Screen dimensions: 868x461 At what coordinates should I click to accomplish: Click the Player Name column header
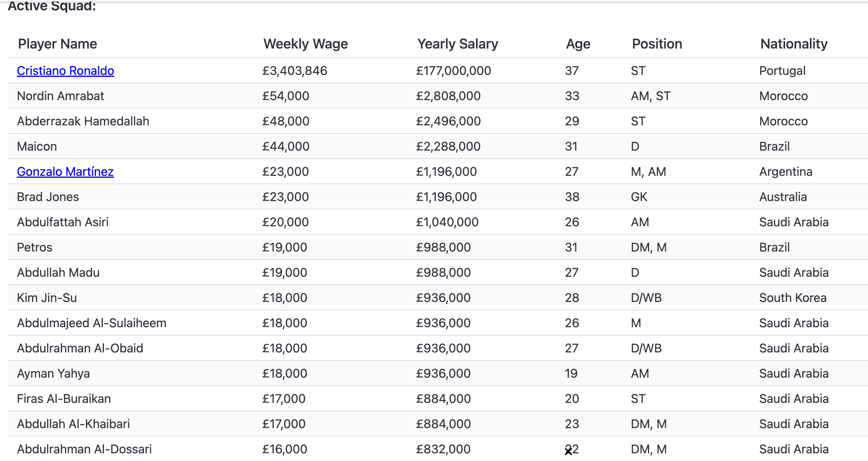[57, 44]
